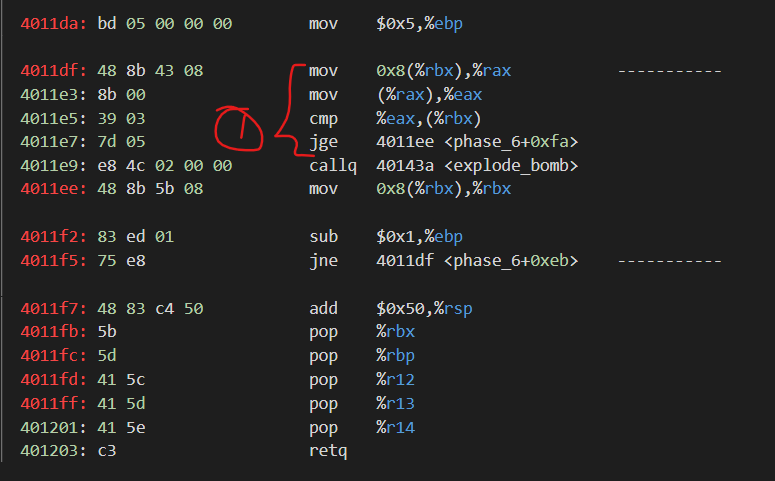Click bytes 48 83 c4 50
Image resolution: width=775 pixels, height=481 pixels.
(x=150, y=308)
